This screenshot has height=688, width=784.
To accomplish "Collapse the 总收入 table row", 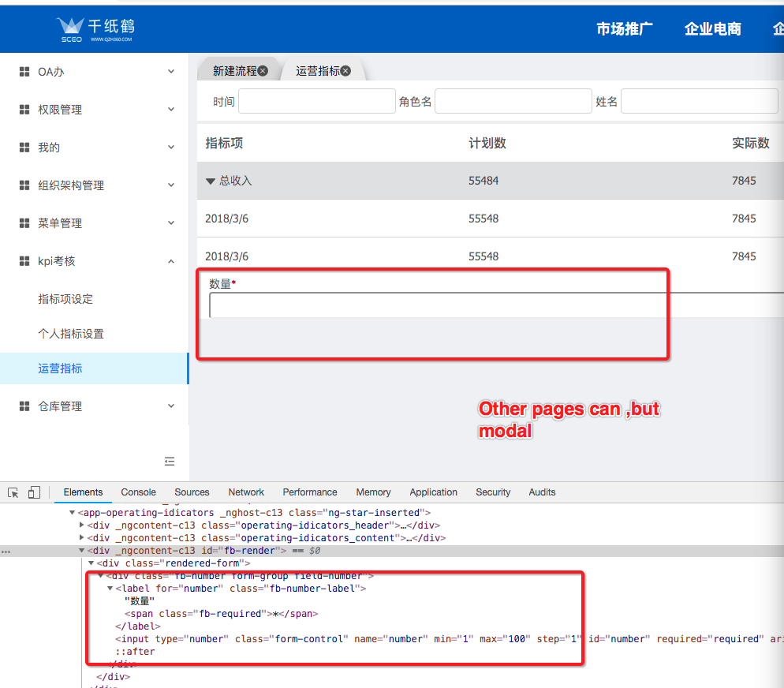I will [209, 180].
